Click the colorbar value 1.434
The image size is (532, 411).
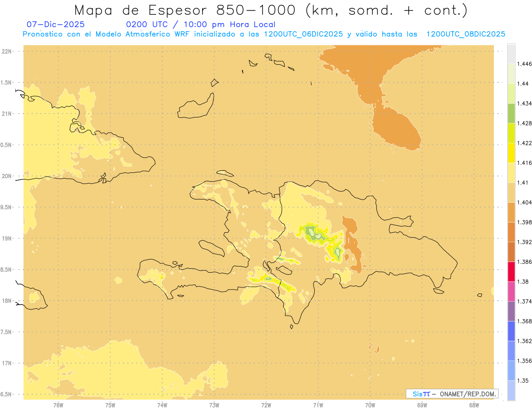525,103
